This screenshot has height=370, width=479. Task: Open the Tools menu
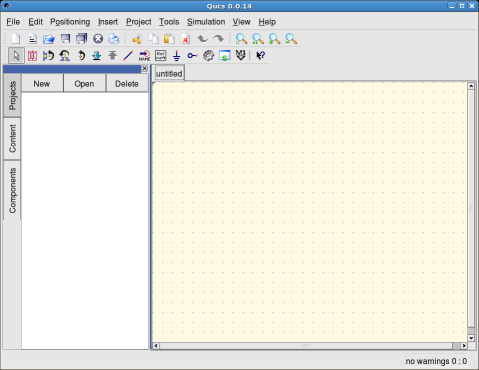tap(169, 22)
